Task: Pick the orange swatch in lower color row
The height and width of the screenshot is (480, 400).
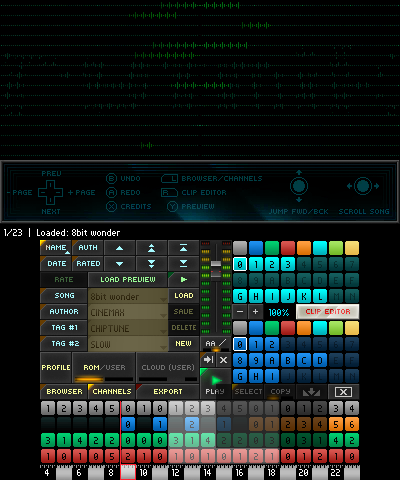Action: [304, 328]
